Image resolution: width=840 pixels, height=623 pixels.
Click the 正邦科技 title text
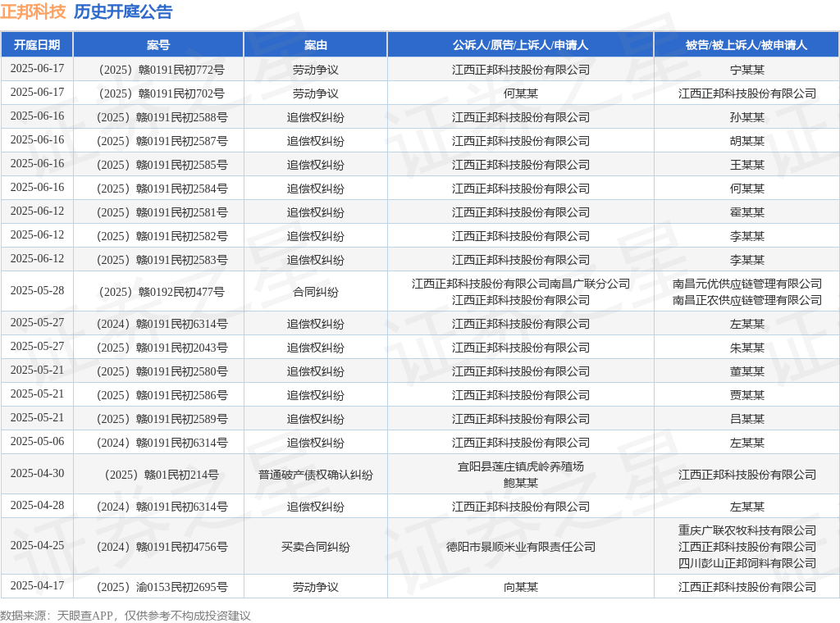33,11
